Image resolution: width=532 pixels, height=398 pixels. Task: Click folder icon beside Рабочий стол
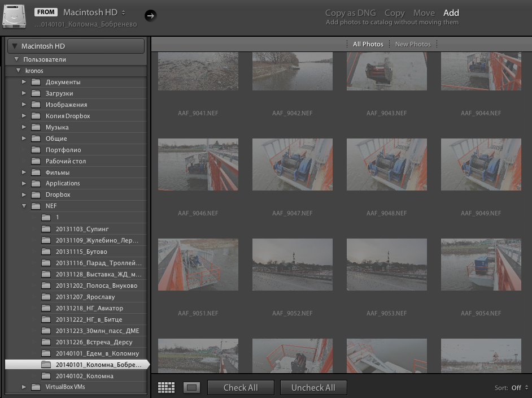click(x=36, y=161)
